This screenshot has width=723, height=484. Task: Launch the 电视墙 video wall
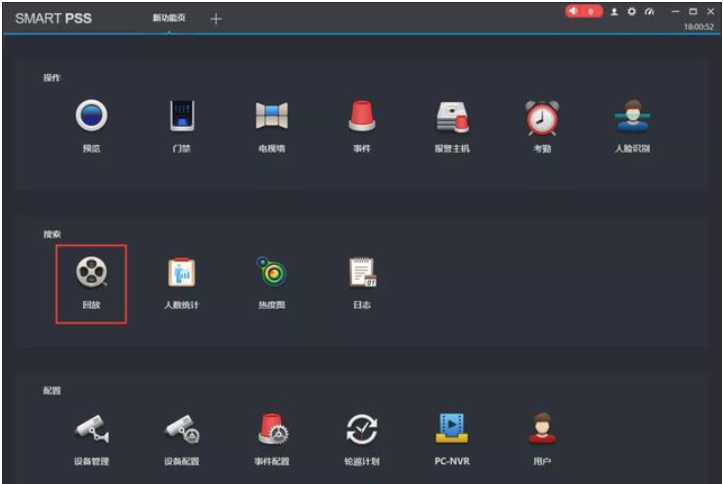tap(271, 118)
